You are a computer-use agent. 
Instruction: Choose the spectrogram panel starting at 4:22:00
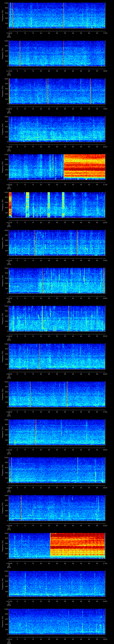(x=57, y=243)
